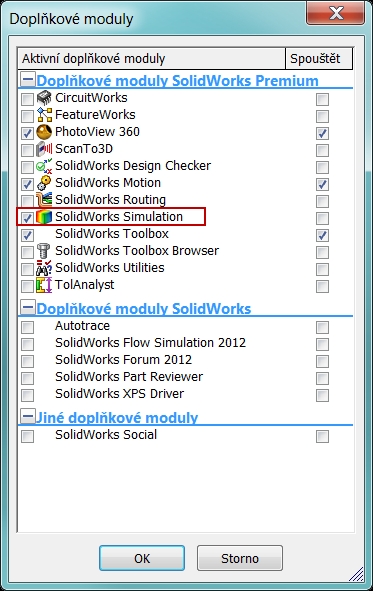Collapse the Jiné doplňkové moduly group
The width and height of the screenshot is (373, 591).
click(28, 416)
